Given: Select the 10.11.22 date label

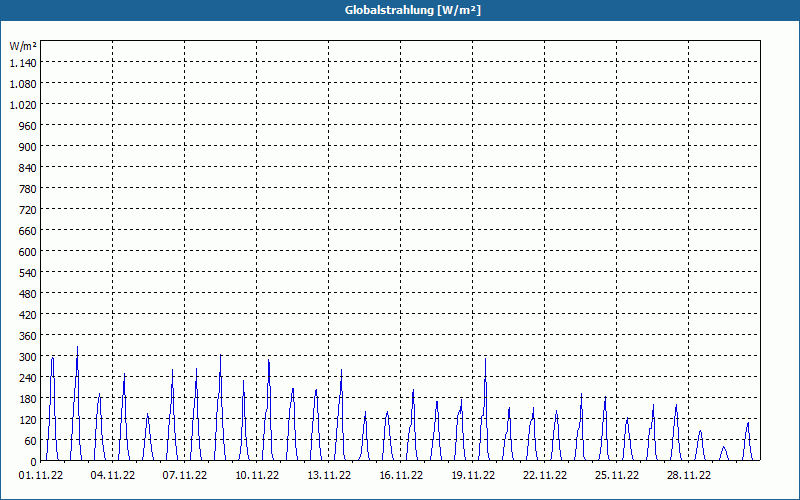Looking at the screenshot, I should [x=257, y=476].
